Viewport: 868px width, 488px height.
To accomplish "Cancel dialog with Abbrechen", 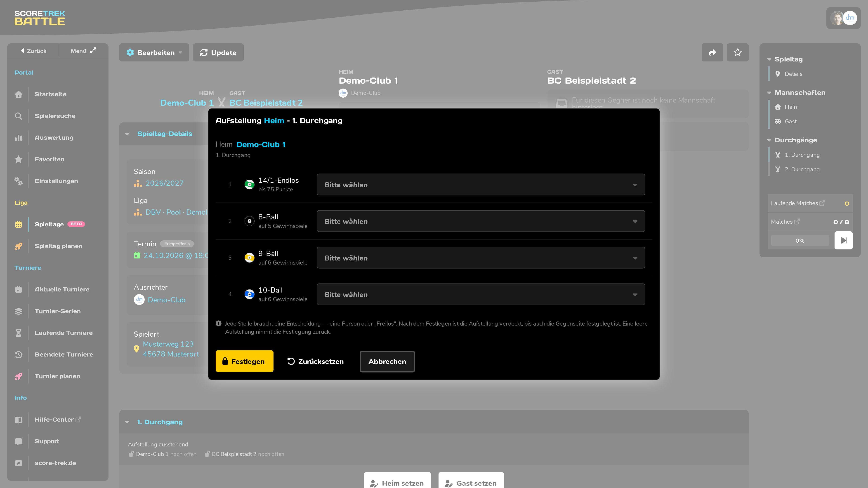I will (387, 361).
